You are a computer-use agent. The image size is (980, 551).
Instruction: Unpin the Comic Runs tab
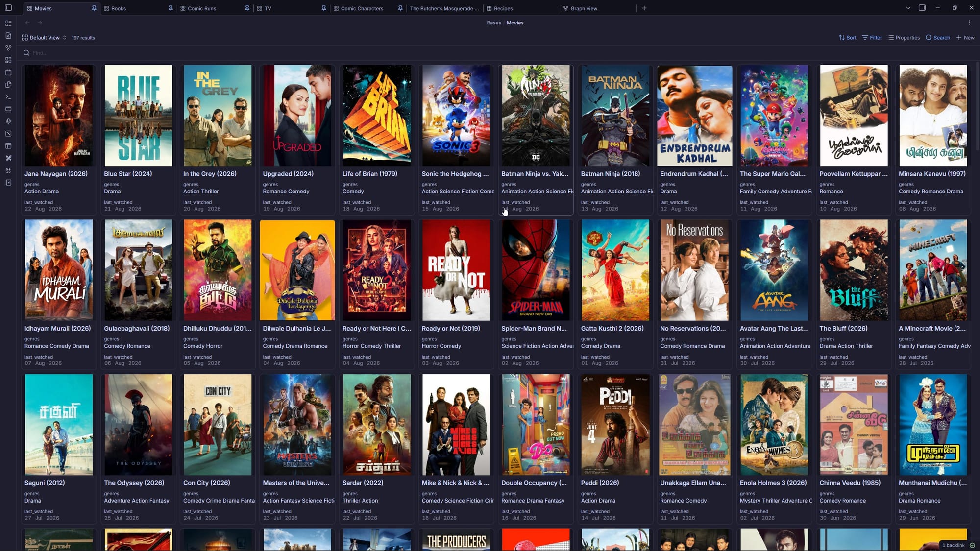click(x=247, y=8)
